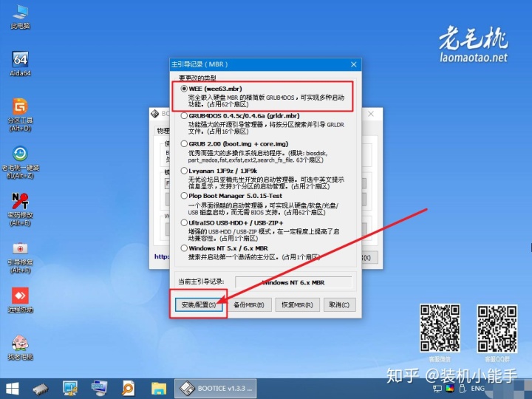This screenshot has width=532, height=399.
Task: Click the http link in BOOTICE window
Action: (x=162, y=256)
